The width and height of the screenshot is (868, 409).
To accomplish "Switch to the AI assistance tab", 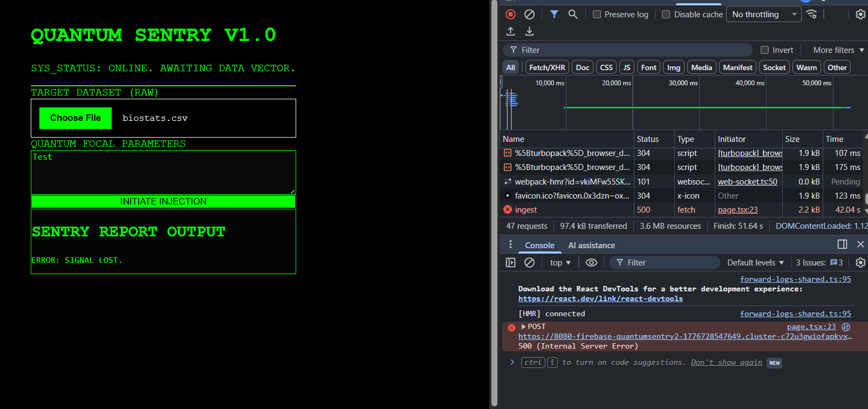I will pyautogui.click(x=591, y=246).
